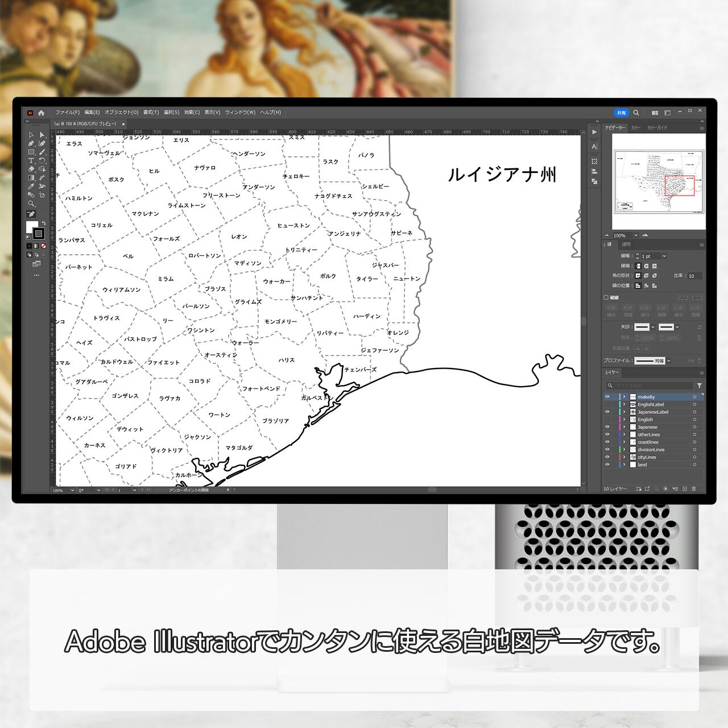The width and height of the screenshot is (728, 728).
Task: Click the stroke color swatch
Action: point(38,233)
